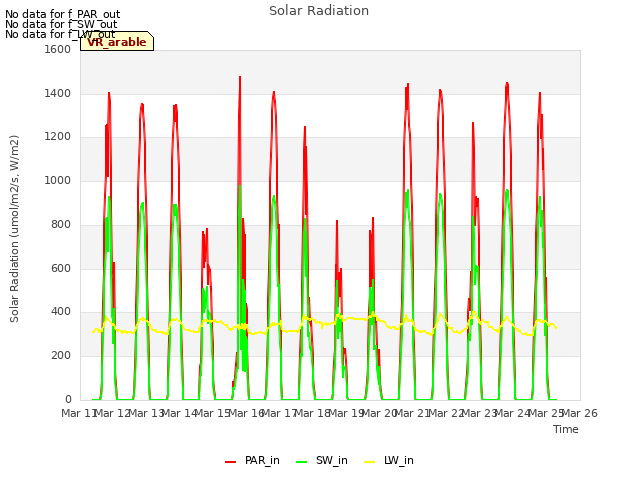
Task: Click the 1400 y-axis tick label
Action: pyautogui.click(x=58, y=93)
